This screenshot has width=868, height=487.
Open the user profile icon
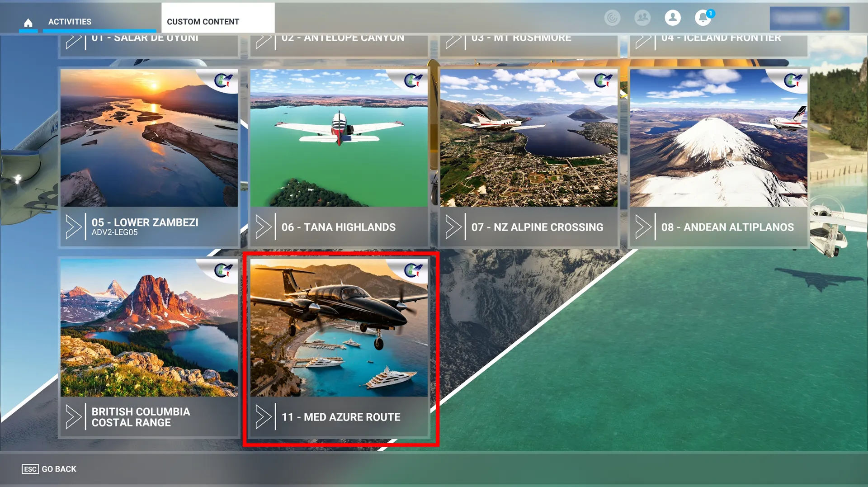tap(672, 18)
